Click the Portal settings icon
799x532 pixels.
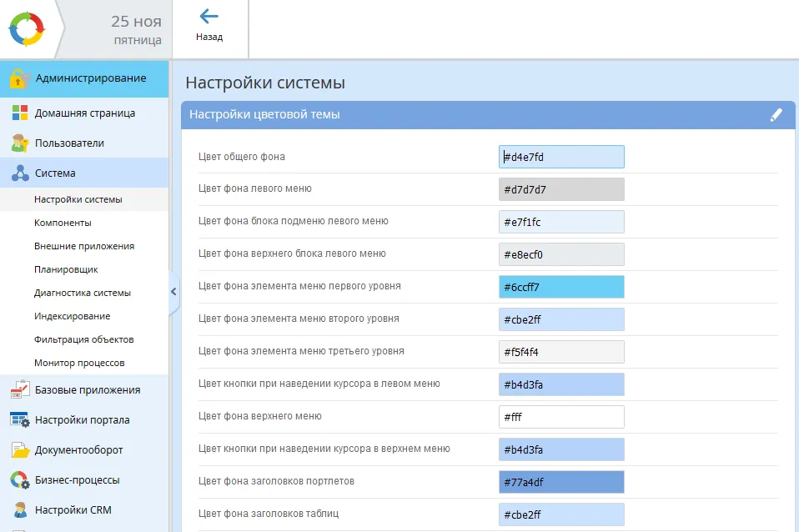point(20,420)
